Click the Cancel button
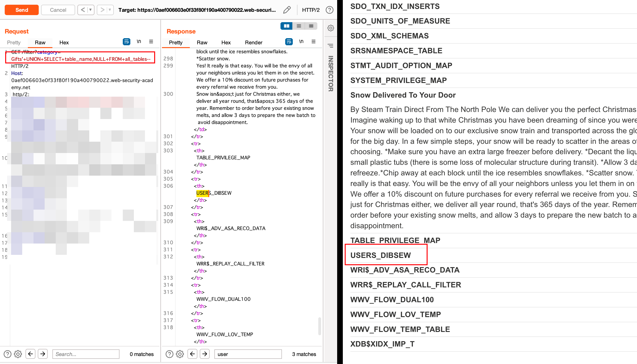This screenshot has height=364, width=637. pos(58,10)
